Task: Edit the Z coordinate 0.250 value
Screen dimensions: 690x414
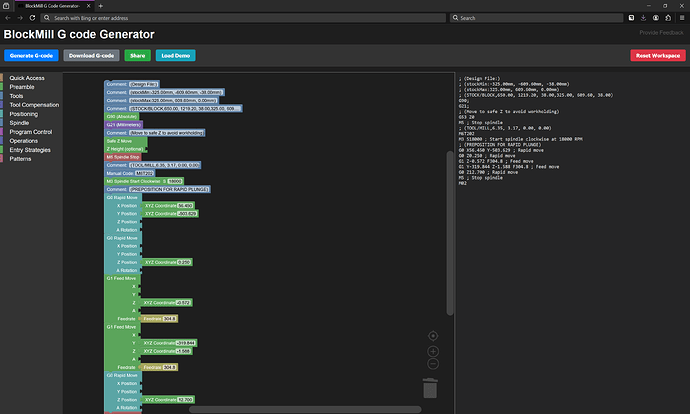Action: tap(184, 262)
